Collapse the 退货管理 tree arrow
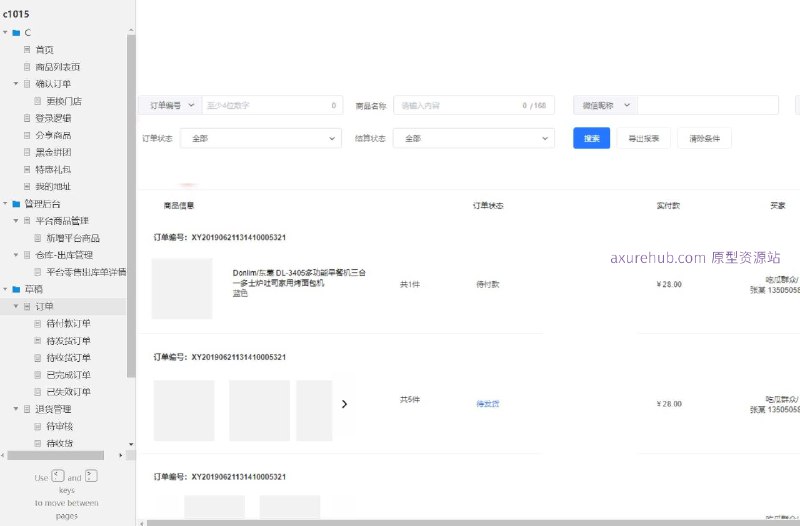 click(x=16, y=409)
